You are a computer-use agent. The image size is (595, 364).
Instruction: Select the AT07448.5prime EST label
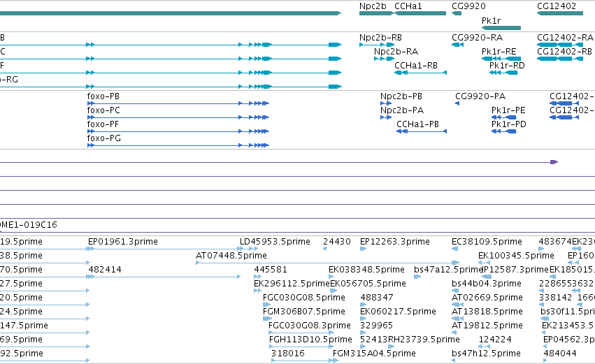[231, 256]
